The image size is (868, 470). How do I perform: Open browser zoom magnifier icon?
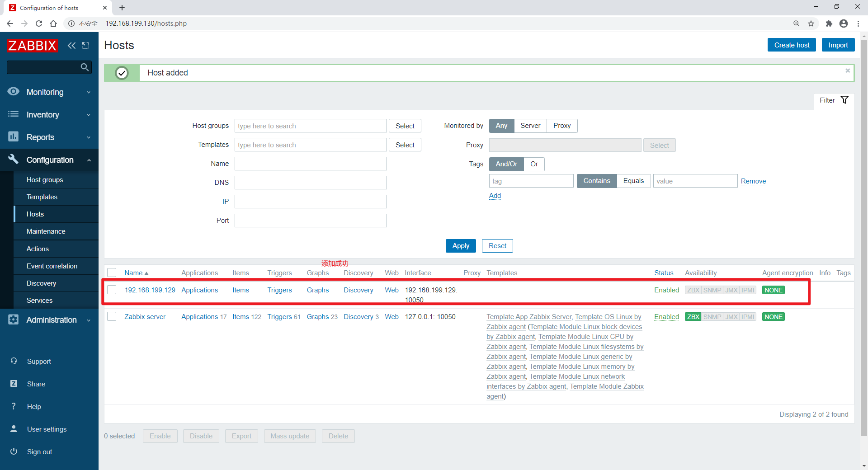click(x=797, y=23)
